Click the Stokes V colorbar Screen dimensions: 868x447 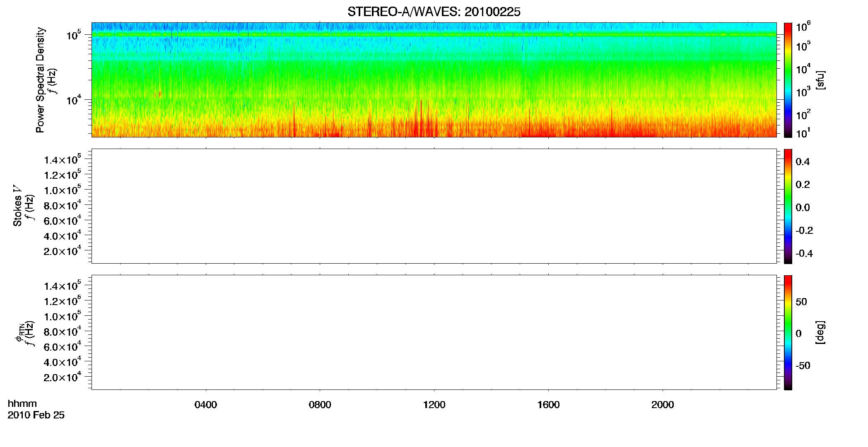(788, 206)
